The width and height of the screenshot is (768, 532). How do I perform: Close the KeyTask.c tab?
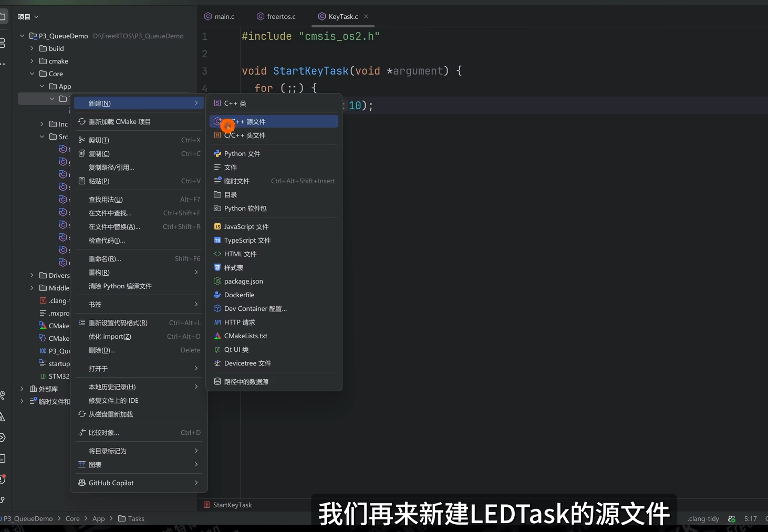point(366,16)
